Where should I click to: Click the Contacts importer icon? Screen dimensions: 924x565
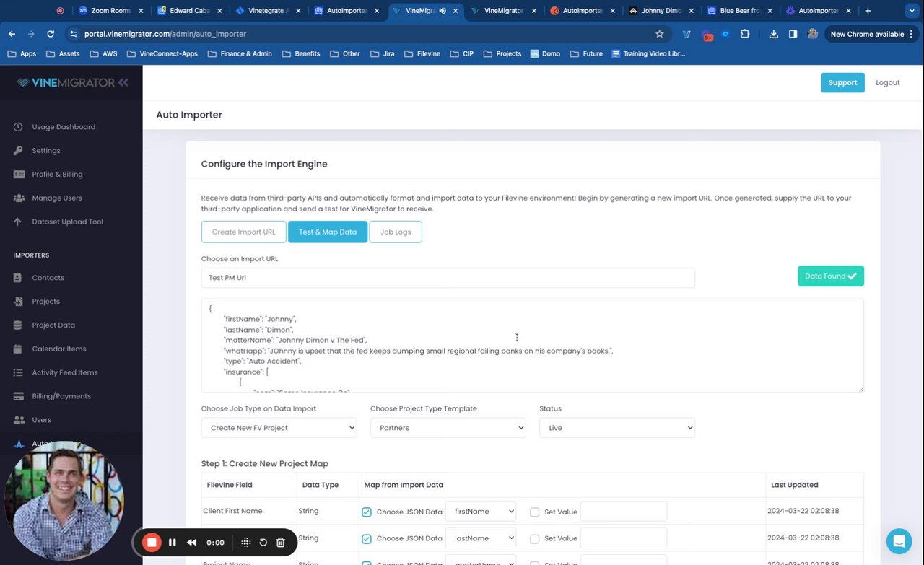coord(18,278)
